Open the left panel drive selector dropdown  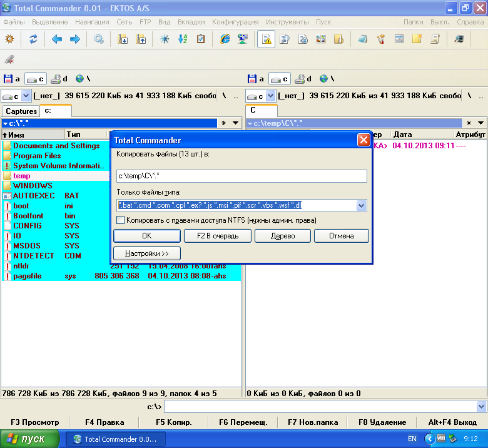click(26, 96)
